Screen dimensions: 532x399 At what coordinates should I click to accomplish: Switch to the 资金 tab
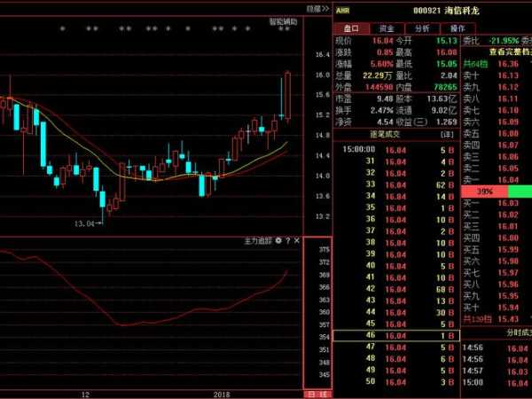point(387,28)
